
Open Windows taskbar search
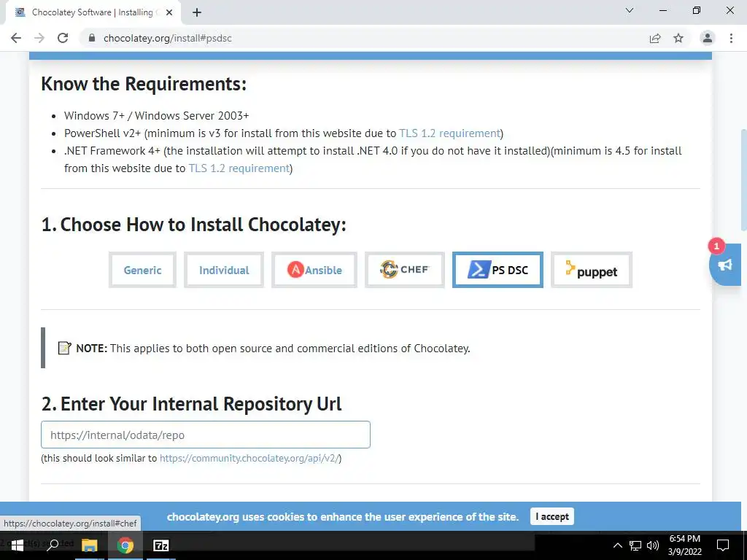tap(53, 545)
